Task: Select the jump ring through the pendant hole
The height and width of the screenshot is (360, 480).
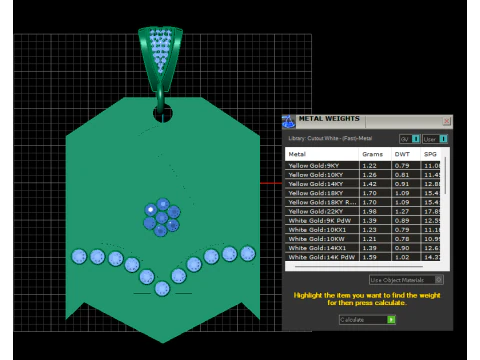Action: [x=161, y=98]
